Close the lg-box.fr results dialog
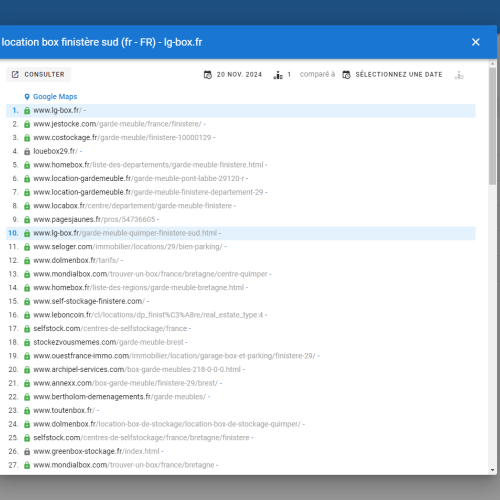Image resolution: width=500 pixels, height=500 pixels. [x=476, y=42]
